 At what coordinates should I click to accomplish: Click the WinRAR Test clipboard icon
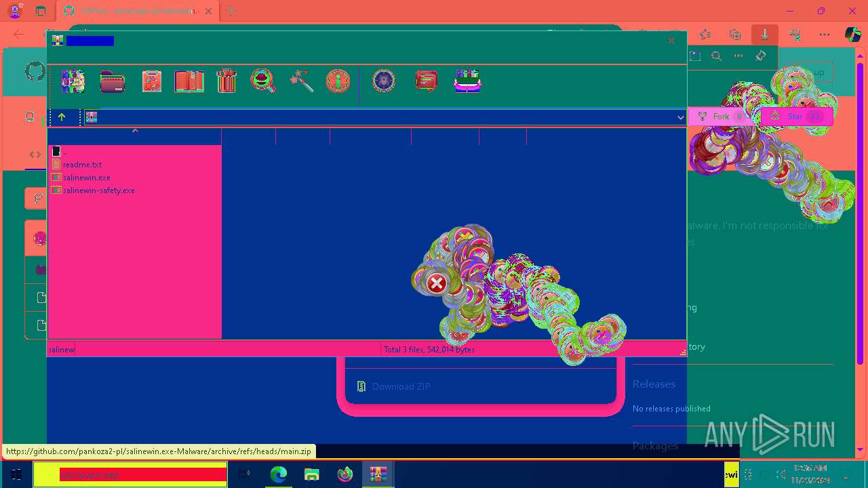151,81
